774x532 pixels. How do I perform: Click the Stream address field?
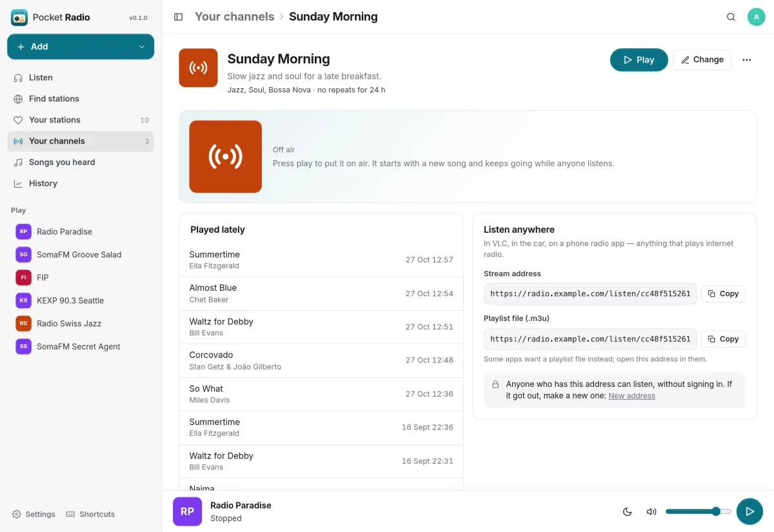pos(590,293)
